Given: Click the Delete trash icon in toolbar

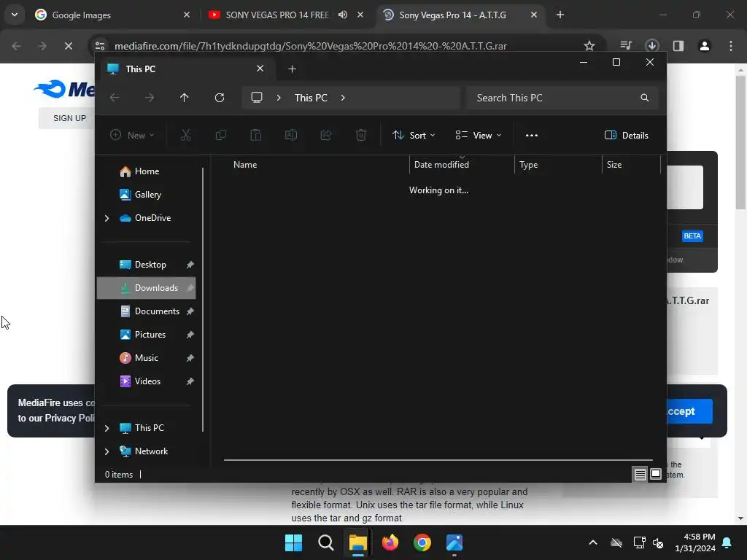Looking at the screenshot, I should pyautogui.click(x=361, y=135).
